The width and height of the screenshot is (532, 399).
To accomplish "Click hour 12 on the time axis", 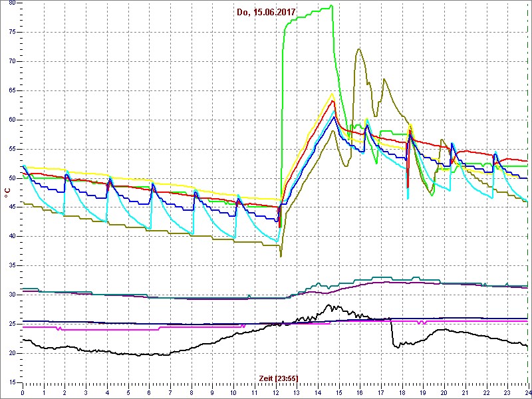I will (275, 392).
